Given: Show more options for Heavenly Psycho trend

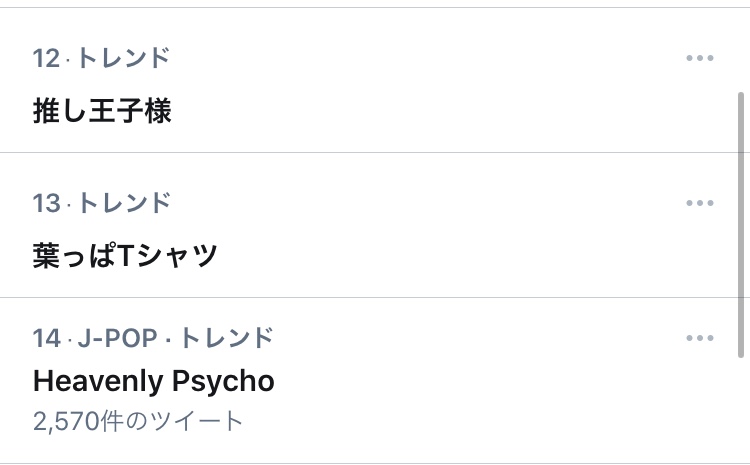Looking at the screenshot, I should [x=700, y=338].
